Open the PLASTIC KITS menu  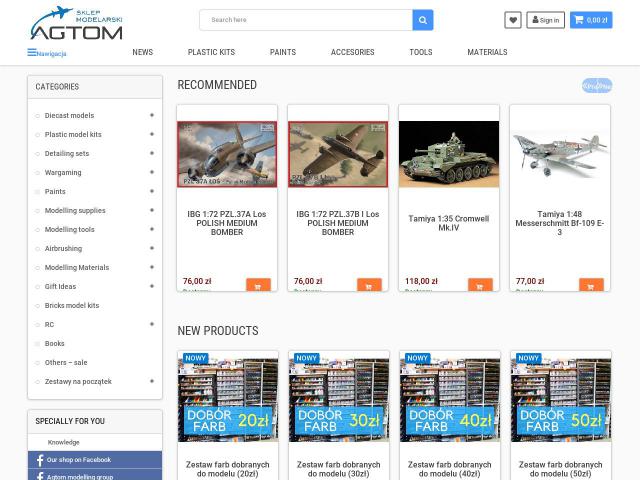click(211, 52)
